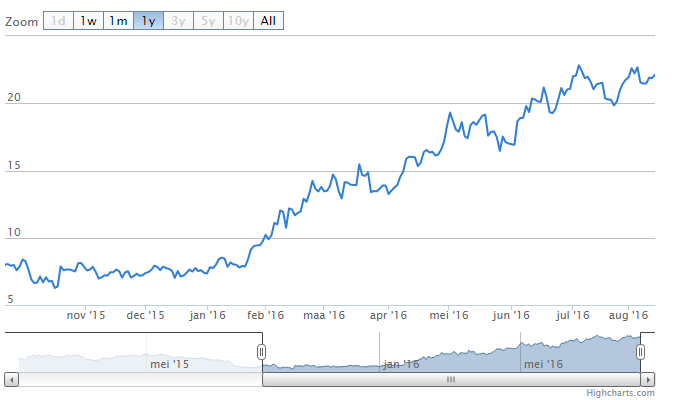Select the 1d zoom range button
Image resolution: width=677 pixels, height=400 pixels.
(58, 20)
